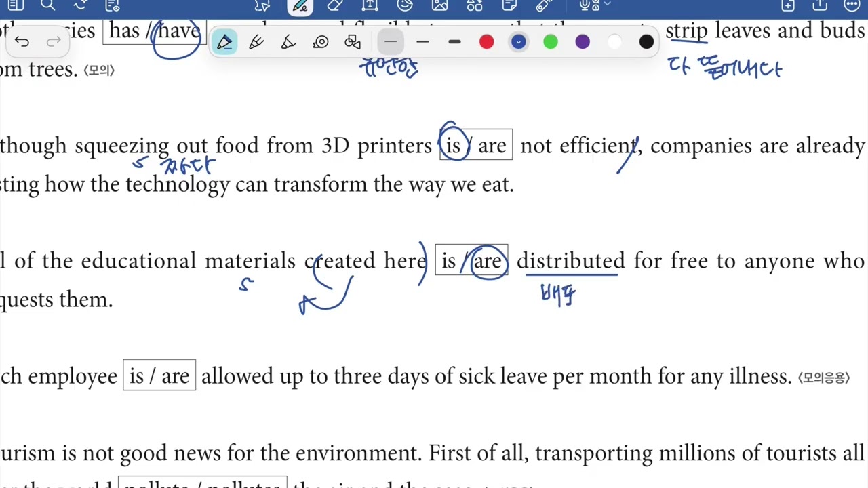Select the tape tool in pen bar
868x488 pixels.
[x=321, y=42]
